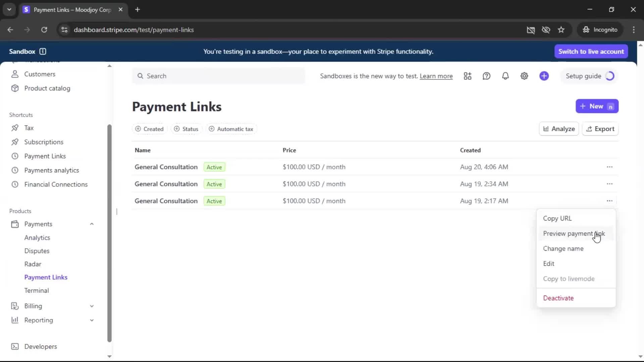Expand the Reporting section
The width and height of the screenshot is (644, 362).
coord(92,320)
